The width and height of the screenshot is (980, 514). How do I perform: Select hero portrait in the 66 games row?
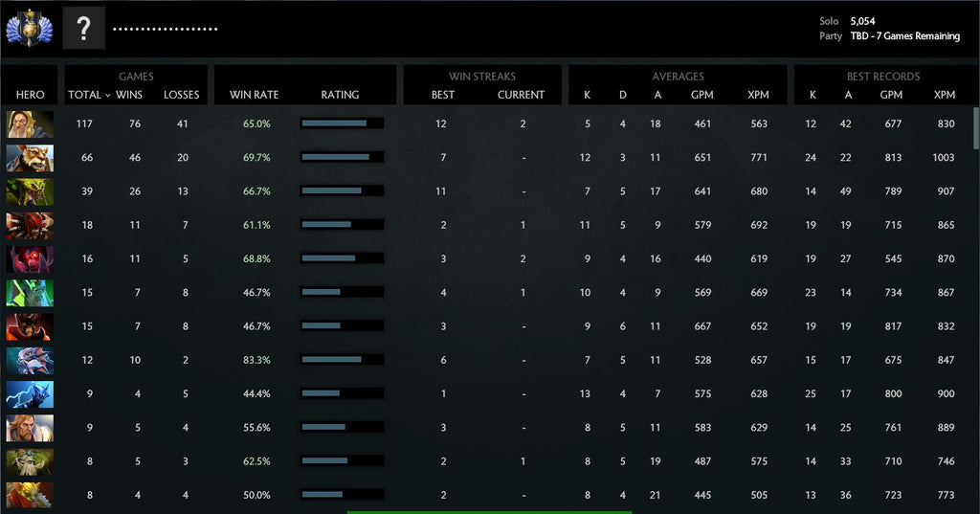[x=30, y=157]
